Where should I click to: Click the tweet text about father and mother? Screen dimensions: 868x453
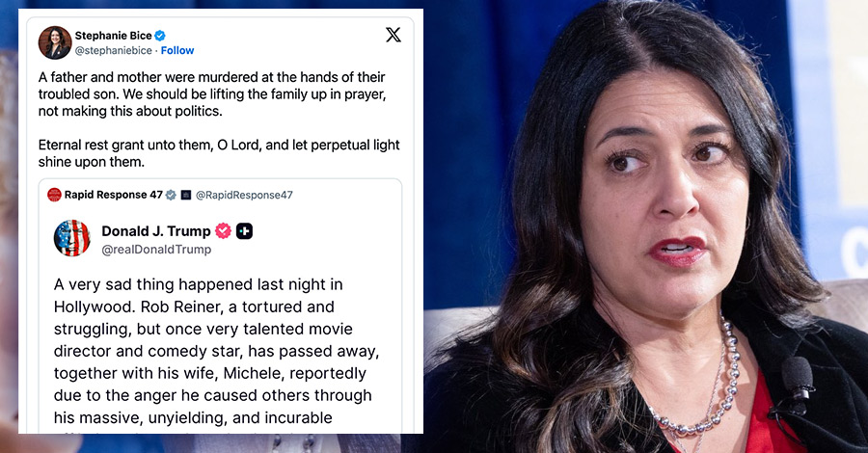click(x=212, y=94)
